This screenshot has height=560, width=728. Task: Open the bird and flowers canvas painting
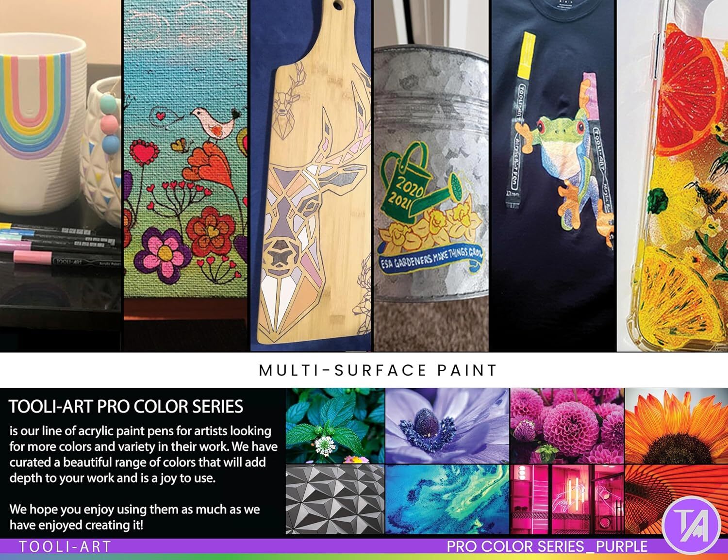click(x=186, y=176)
